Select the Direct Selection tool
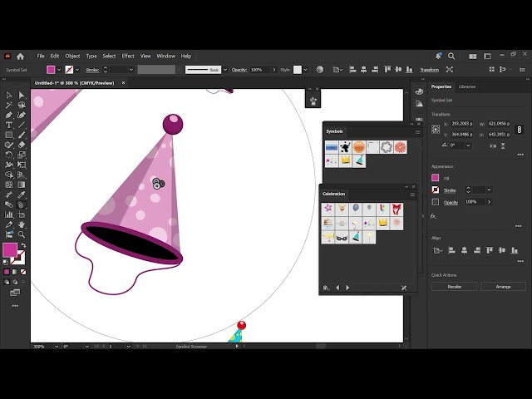Viewport: 532px width, 399px height. (22, 96)
